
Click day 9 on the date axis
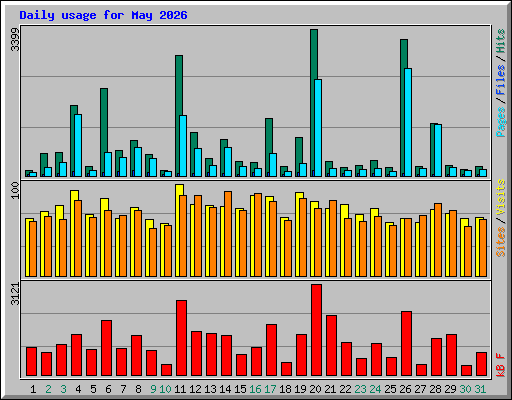click(x=153, y=389)
